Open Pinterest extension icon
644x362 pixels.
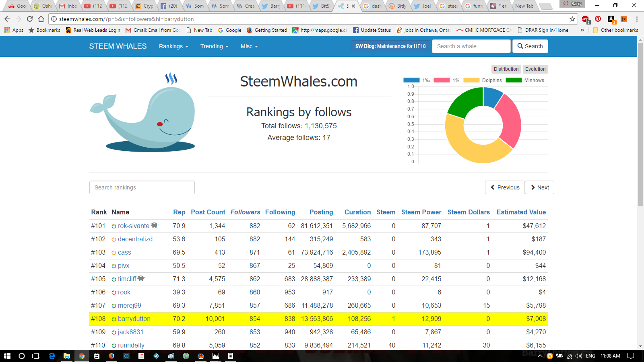click(598, 19)
